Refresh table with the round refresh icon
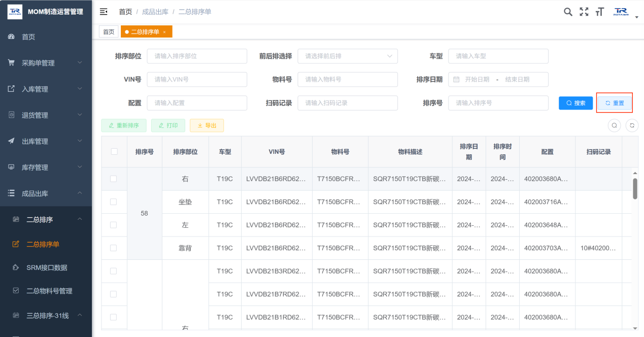Viewport: 644px width, 337px height. coord(632,125)
